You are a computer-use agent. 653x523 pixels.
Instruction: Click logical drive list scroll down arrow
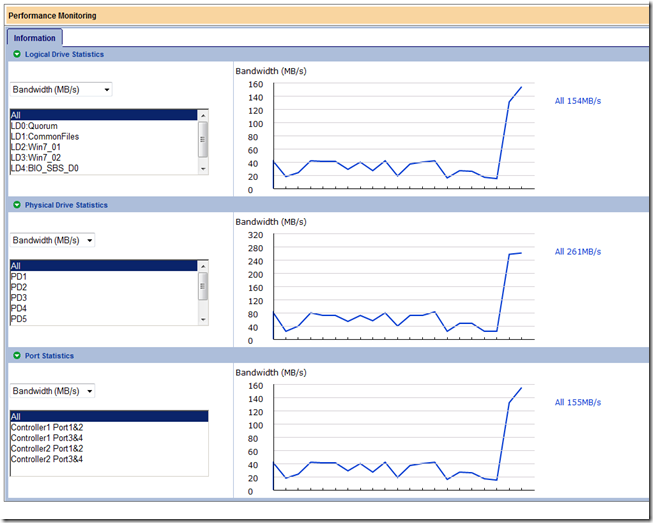[203, 169]
